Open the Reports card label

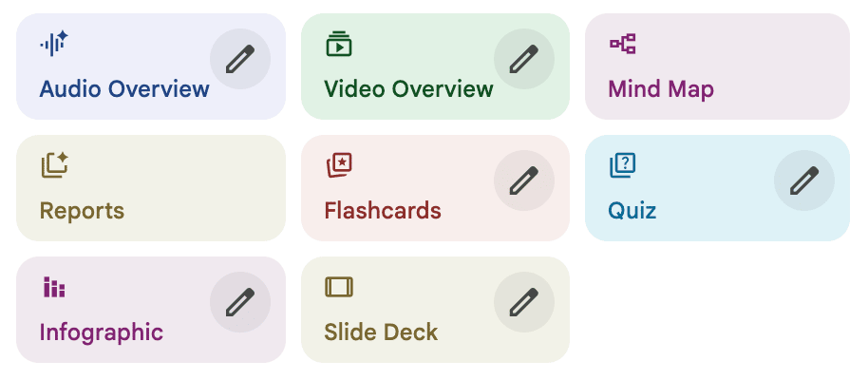coord(82,210)
